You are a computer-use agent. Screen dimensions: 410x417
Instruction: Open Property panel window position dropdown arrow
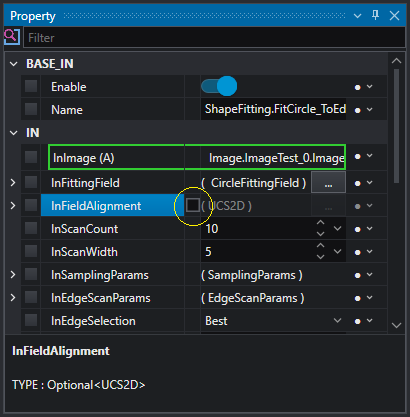357,16
